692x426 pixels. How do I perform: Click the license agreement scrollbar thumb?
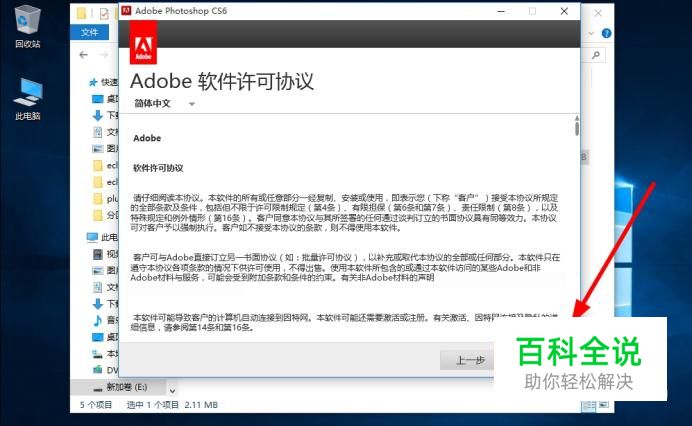tap(576, 128)
